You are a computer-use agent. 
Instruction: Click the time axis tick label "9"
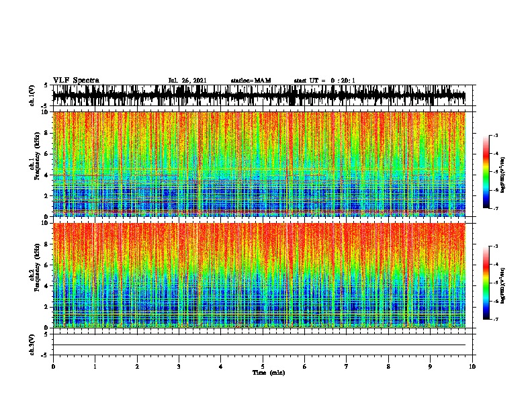point(430,366)
